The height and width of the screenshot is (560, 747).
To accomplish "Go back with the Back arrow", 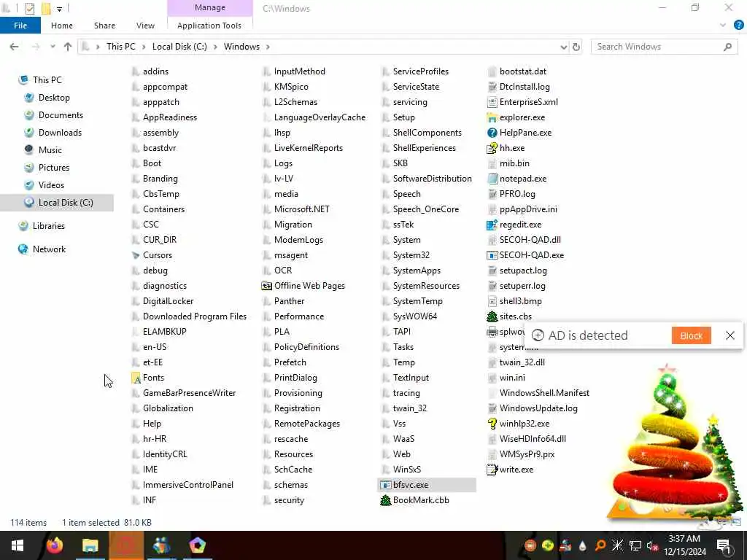I will [15, 47].
